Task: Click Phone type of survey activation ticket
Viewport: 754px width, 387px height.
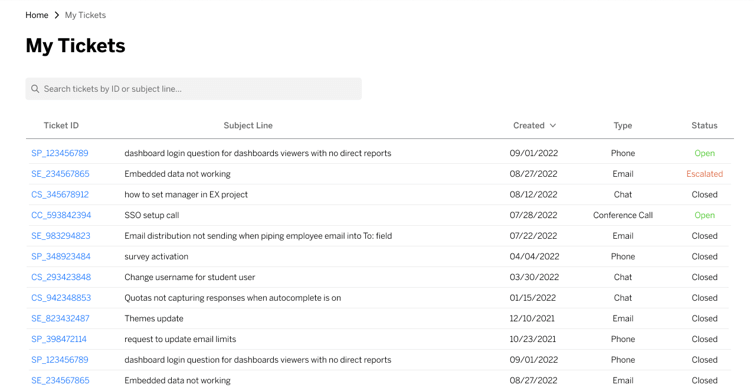Action: (x=623, y=256)
